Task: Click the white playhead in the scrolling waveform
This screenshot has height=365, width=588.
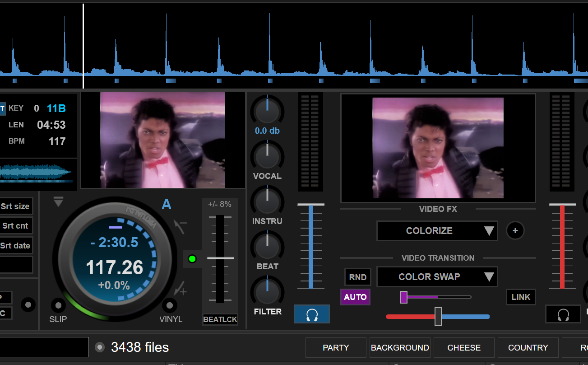Action: click(x=83, y=46)
